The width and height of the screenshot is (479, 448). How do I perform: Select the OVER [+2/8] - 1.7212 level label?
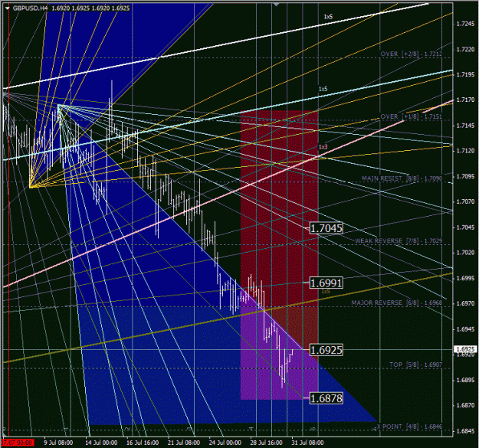pos(412,54)
